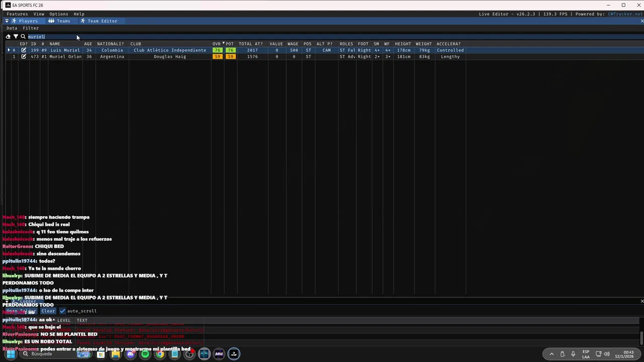This screenshot has height=362, width=644.
Task: Select the Argentina nationality cell
Action: [112, 57]
